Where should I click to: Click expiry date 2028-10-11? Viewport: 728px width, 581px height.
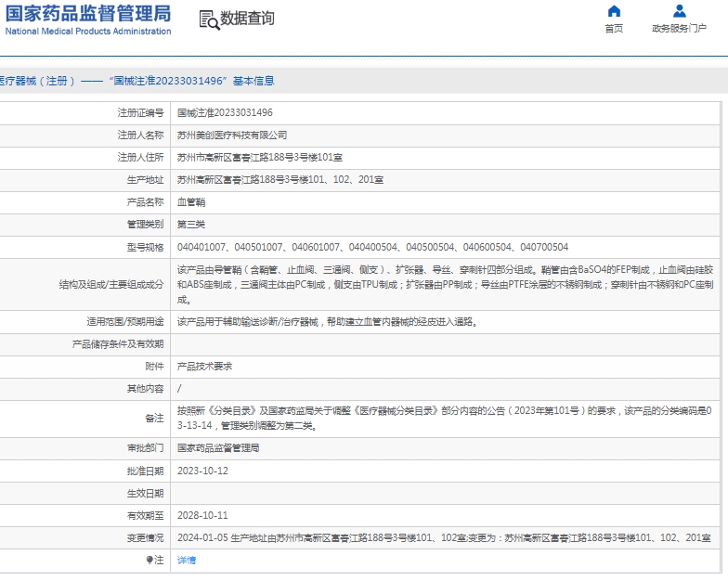202,515
